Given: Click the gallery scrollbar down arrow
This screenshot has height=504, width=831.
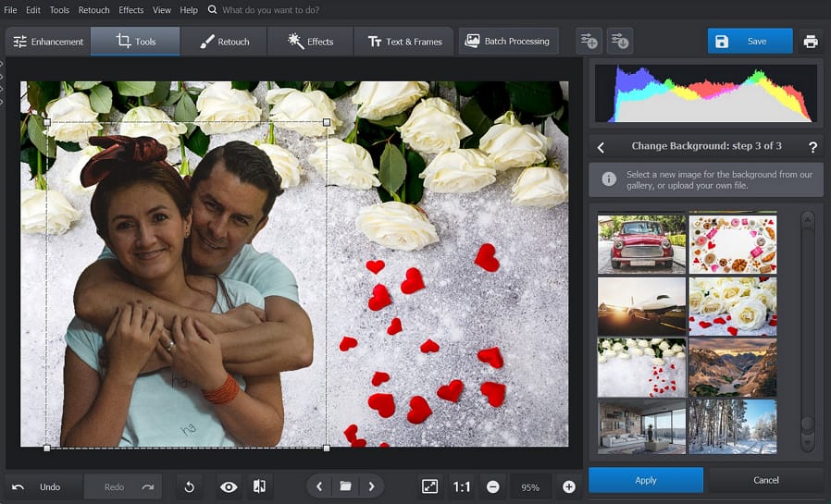Looking at the screenshot, I should [x=807, y=443].
